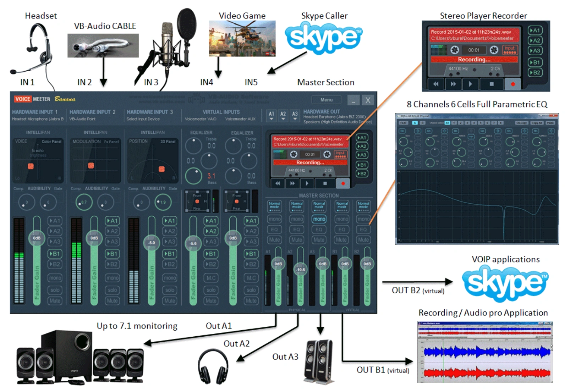Click Normal mode on the A1 master bus
The image size is (570, 392).
pyautogui.click(x=274, y=206)
